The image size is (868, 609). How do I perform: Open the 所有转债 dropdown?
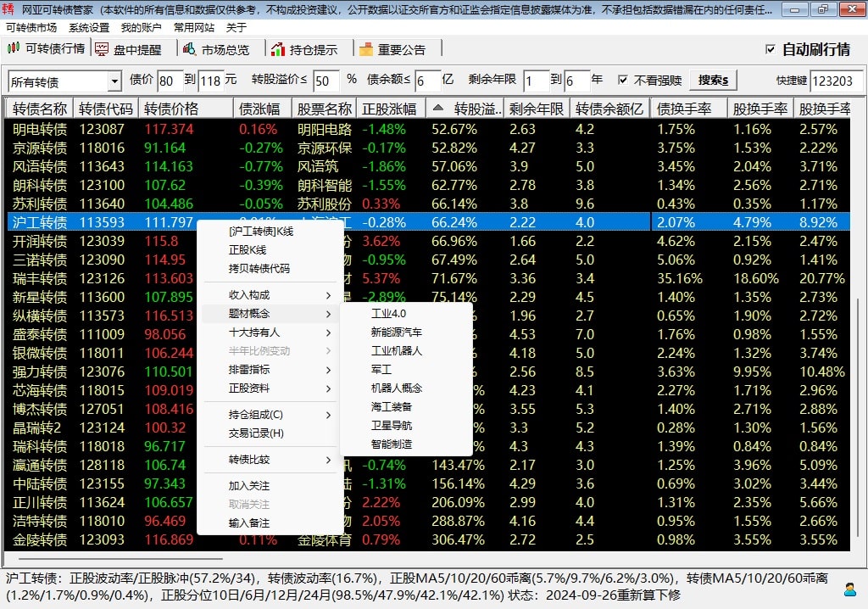coord(114,81)
